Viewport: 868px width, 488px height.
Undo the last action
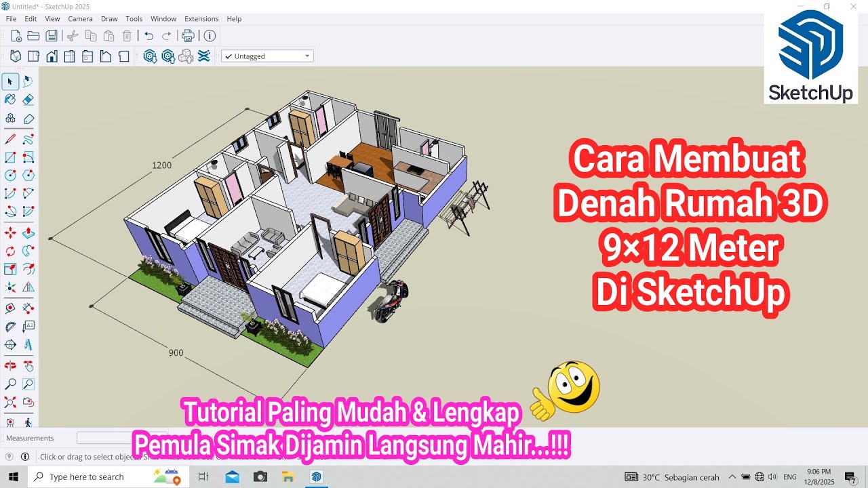[149, 36]
